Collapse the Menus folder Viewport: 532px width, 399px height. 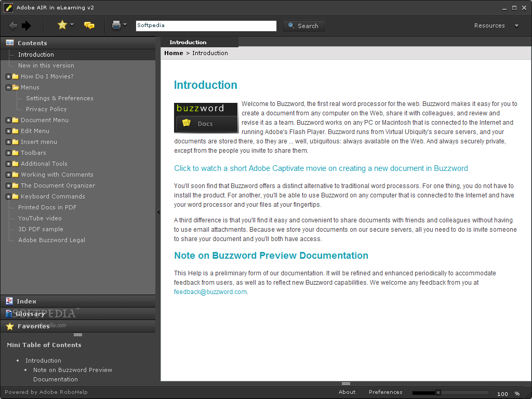[x=8, y=87]
